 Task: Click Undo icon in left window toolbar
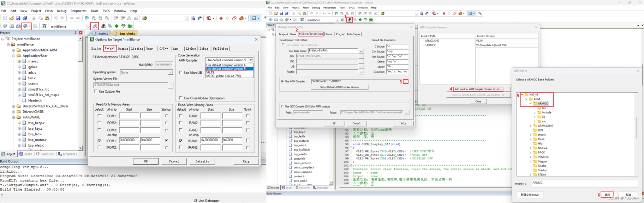(56, 18)
